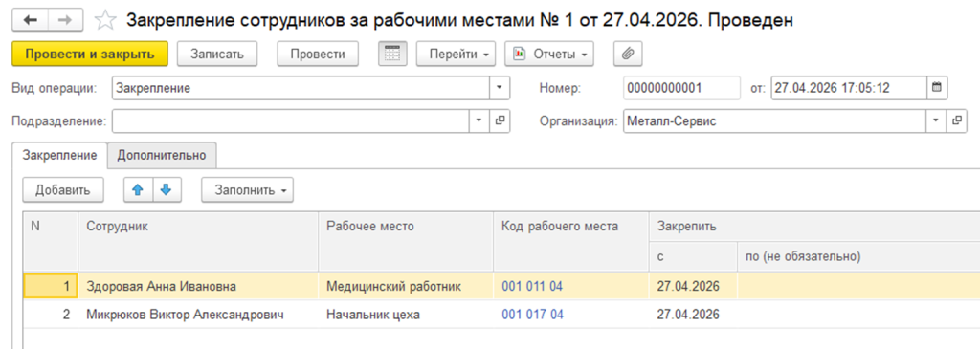Open the document movements table icon
Screen dimensions: 980x349
pyautogui.click(x=392, y=55)
